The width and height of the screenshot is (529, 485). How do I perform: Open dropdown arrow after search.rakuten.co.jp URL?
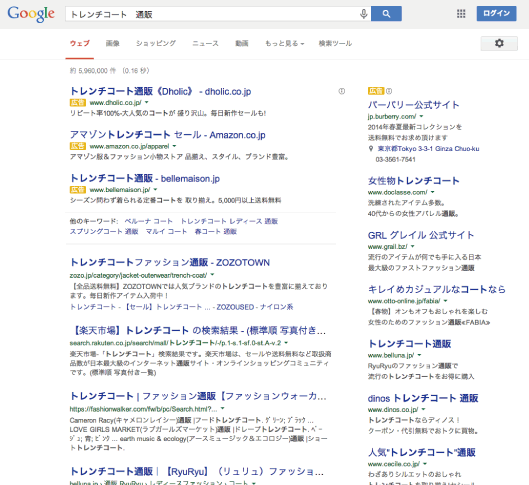click(286, 343)
